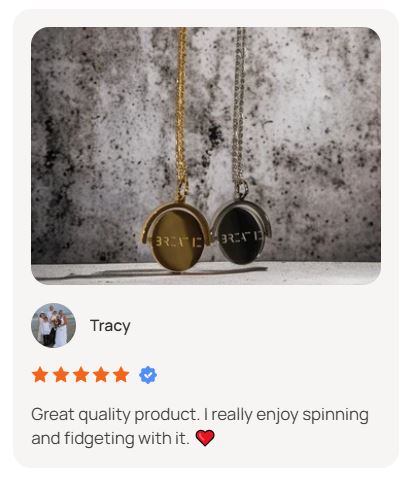Screen dimensions: 410x480
Task: Open the necklace review photo
Action: (x=206, y=156)
